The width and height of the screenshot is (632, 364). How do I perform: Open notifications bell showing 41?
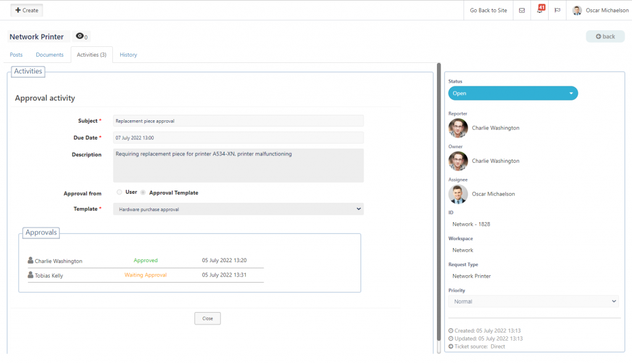coord(541,9)
